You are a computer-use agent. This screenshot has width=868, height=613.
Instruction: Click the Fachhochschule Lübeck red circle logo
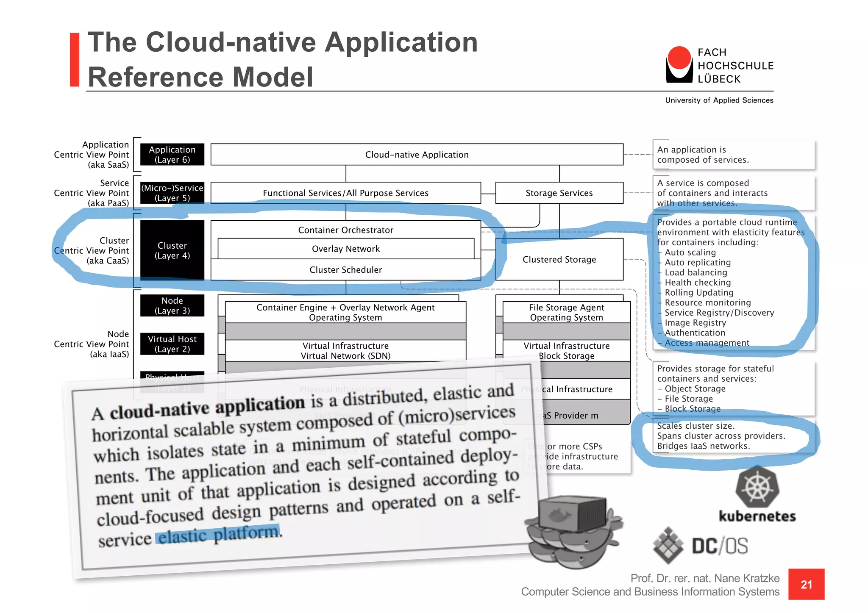click(x=679, y=64)
